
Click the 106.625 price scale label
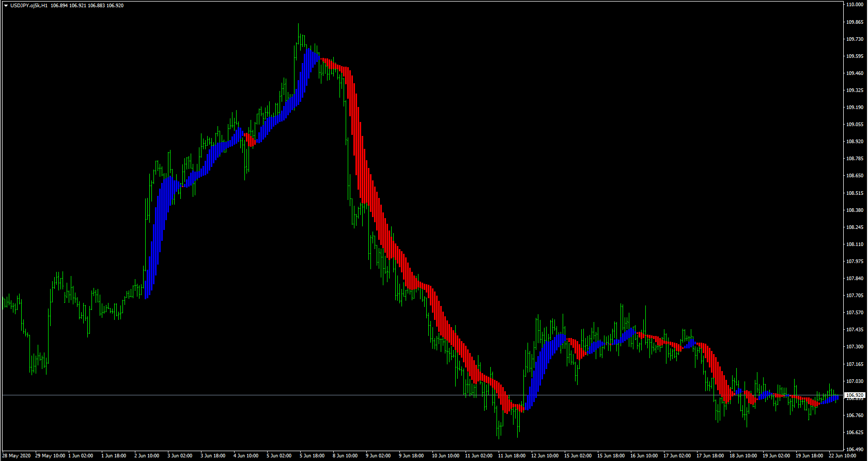click(855, 432)
